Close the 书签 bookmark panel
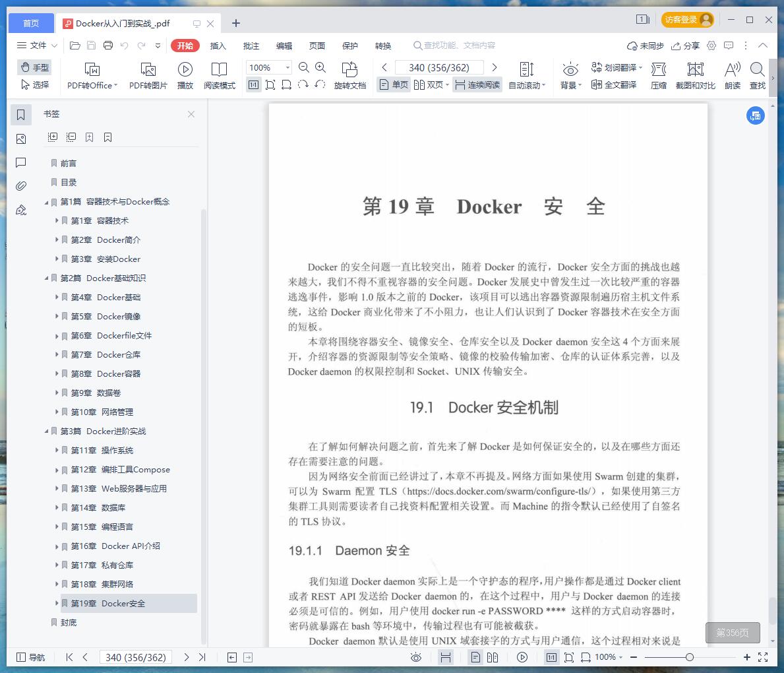 pos(191,114)
